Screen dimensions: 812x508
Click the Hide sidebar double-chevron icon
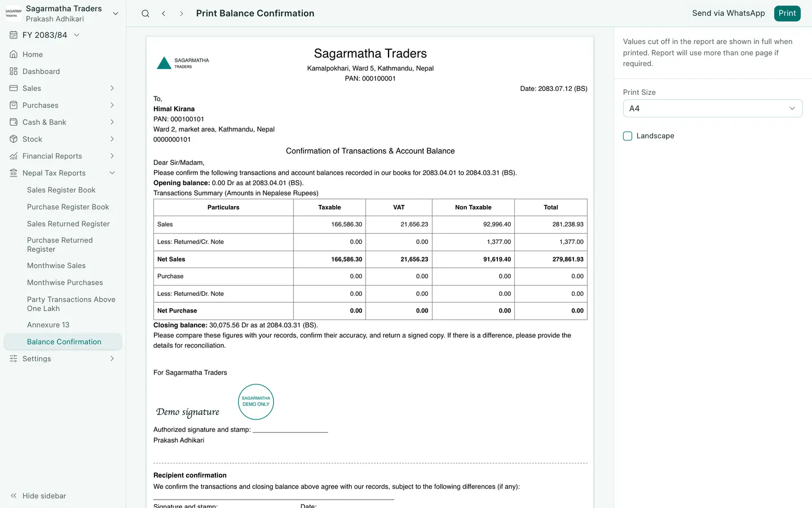point(14,496)
